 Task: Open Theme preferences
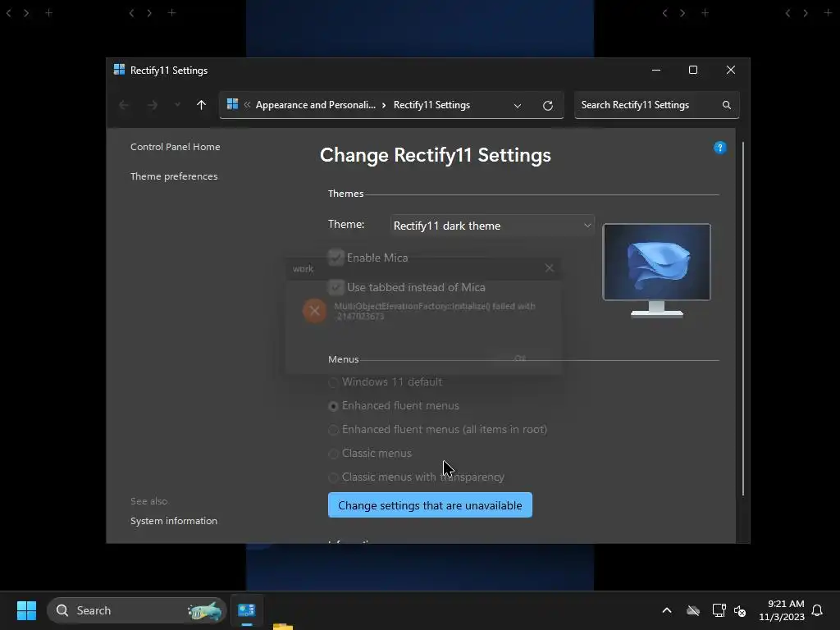(174, 176)
